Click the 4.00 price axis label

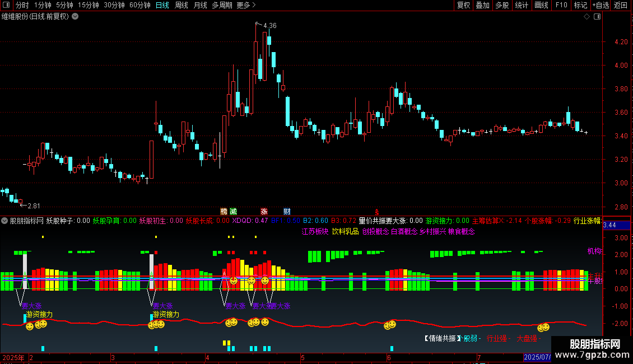621,66
